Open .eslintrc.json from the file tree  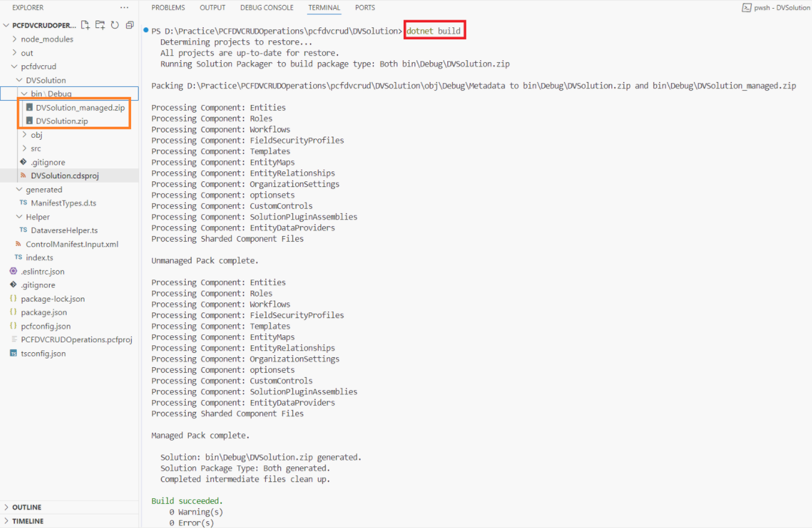click(x=42, y=271)
